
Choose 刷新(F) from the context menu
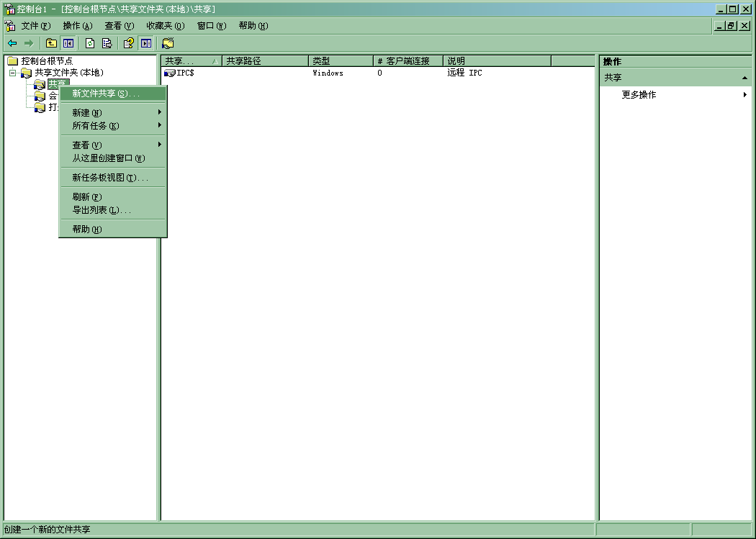113,197
